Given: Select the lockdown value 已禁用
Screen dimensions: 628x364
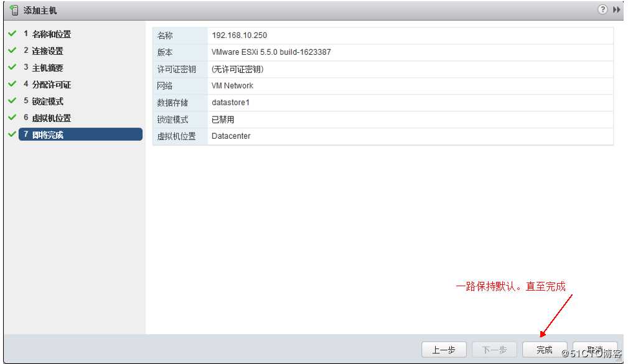Looking at the screenshot, I should click(223, 119).
